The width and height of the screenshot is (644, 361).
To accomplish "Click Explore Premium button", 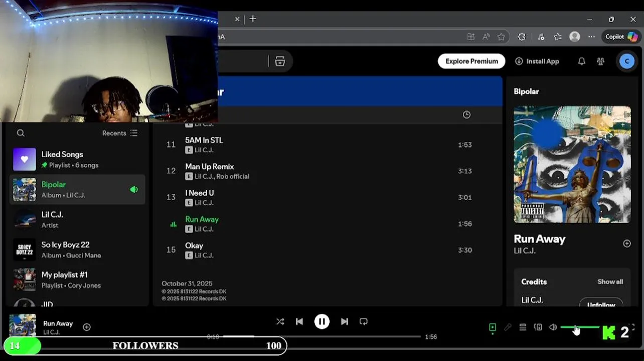I will tap(471, 61).
